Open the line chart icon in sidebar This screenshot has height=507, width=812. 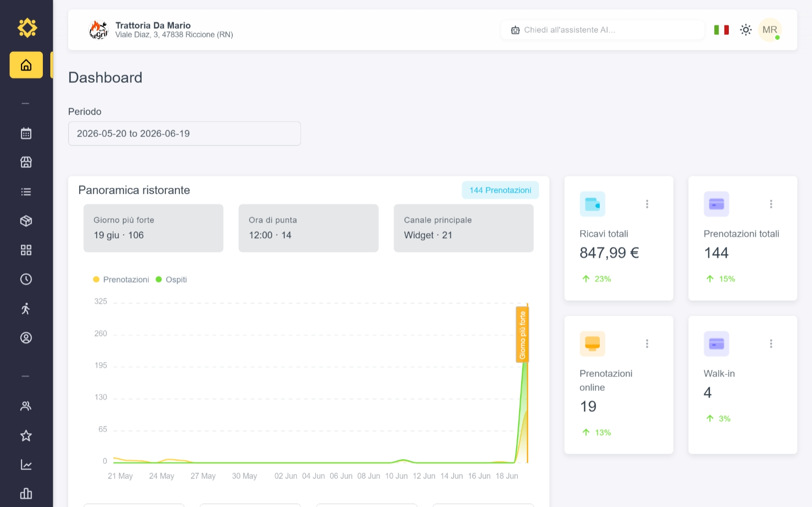click(x=26, y=465)
